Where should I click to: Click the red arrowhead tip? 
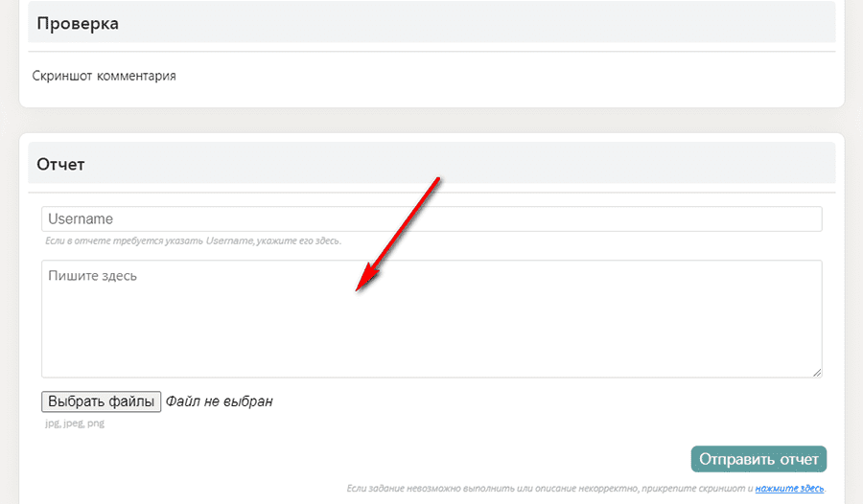[x=359, y=288]
